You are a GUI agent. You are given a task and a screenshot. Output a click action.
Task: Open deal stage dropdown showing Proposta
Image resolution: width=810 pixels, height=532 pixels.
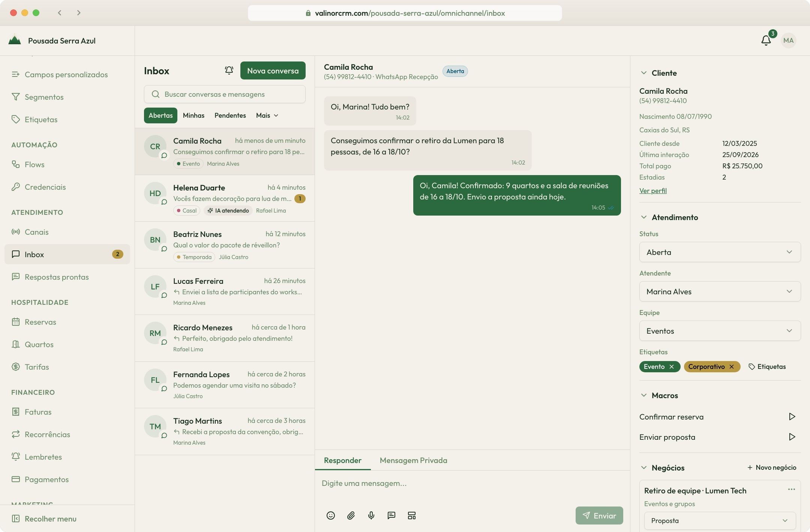tap(720, 521)
